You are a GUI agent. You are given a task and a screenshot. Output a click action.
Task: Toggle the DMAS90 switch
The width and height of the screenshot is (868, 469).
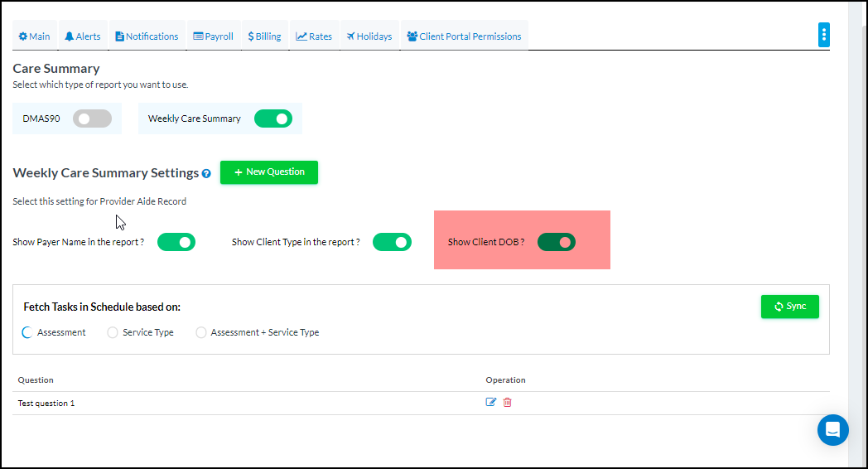click(91, 118)
